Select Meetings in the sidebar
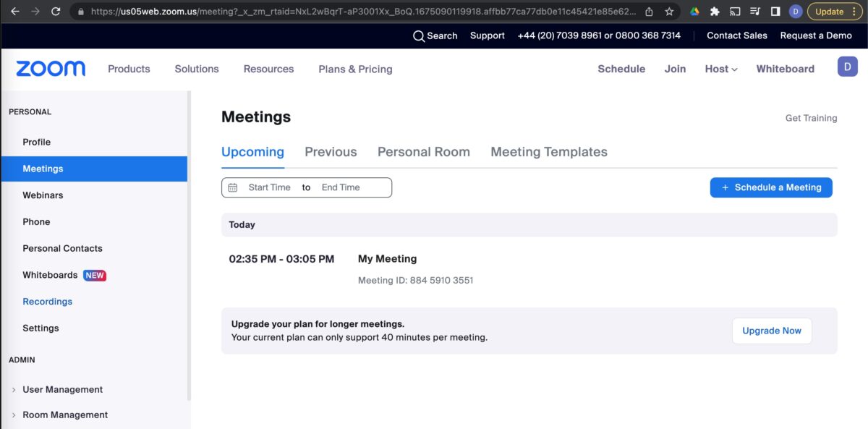The width and height of the screenshot is (868, 429). (94, 169)
